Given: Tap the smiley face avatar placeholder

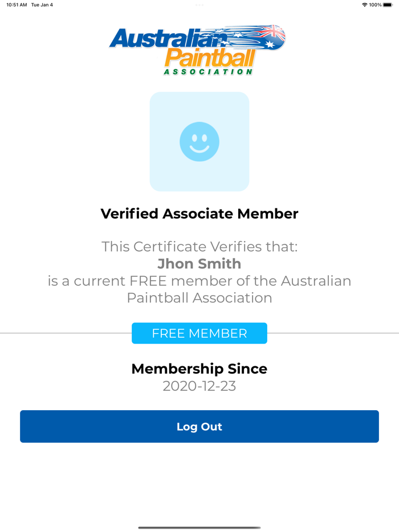Looking at the screenshot, I should point(199,141).
